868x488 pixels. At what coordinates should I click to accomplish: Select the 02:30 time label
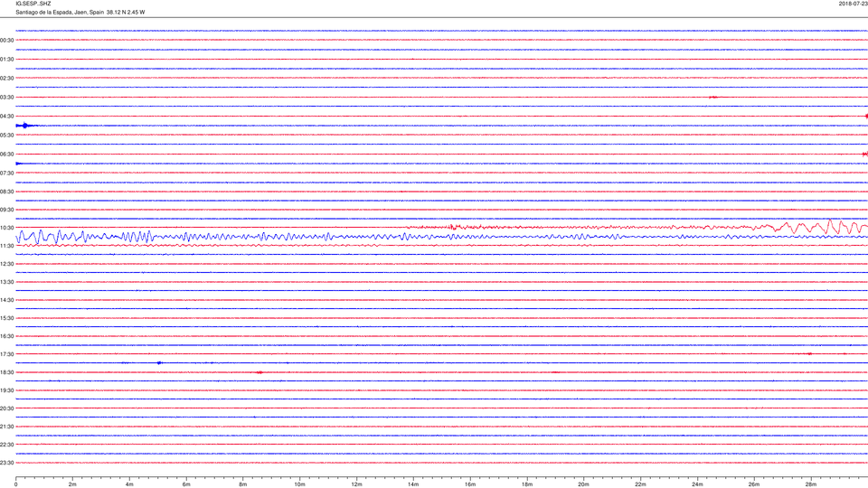[7, 78]
